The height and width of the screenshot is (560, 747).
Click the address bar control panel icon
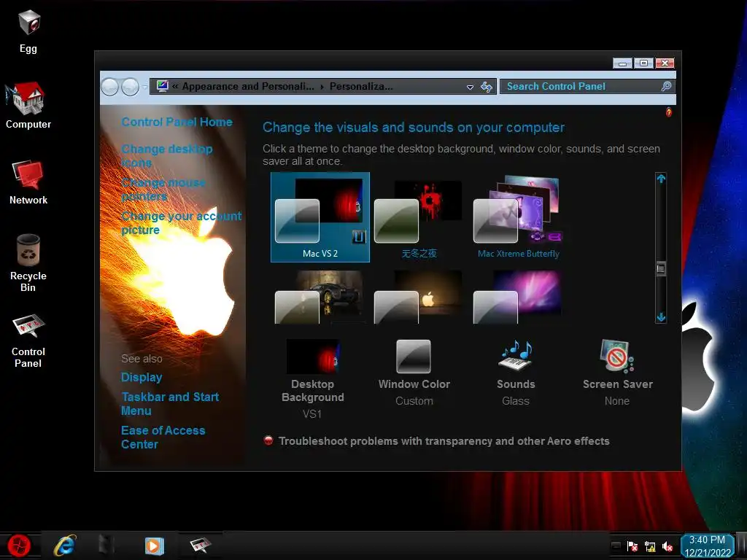[162, 86]
